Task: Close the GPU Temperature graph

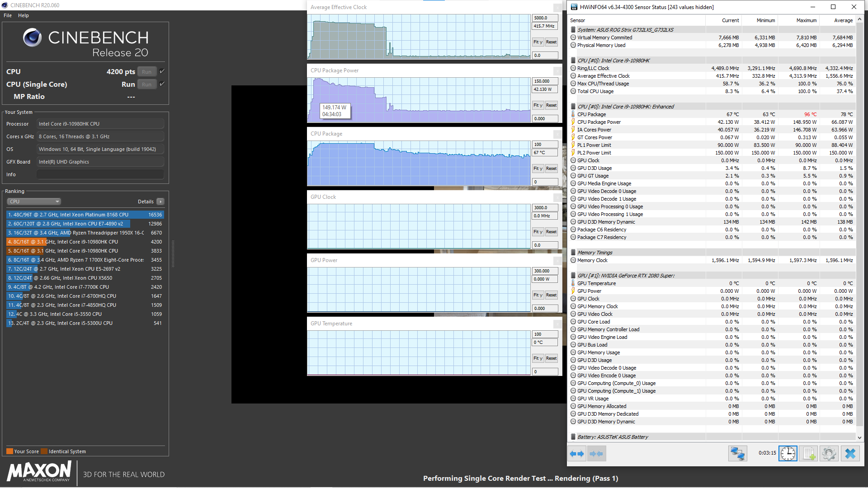Action: pyautogui.click(x=557, y=324)
